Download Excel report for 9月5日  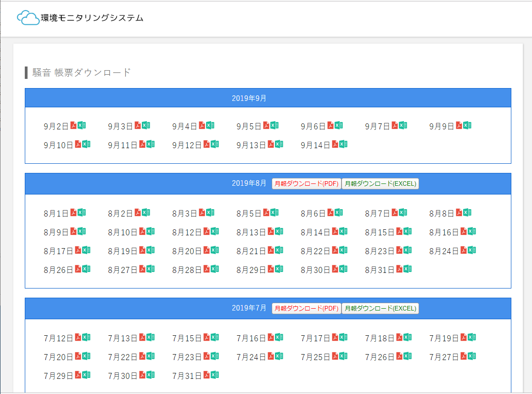click(x=274, y=125)
